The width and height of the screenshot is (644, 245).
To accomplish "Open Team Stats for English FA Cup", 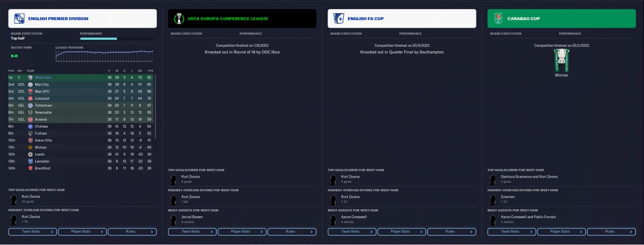I will tap(352, 232).
